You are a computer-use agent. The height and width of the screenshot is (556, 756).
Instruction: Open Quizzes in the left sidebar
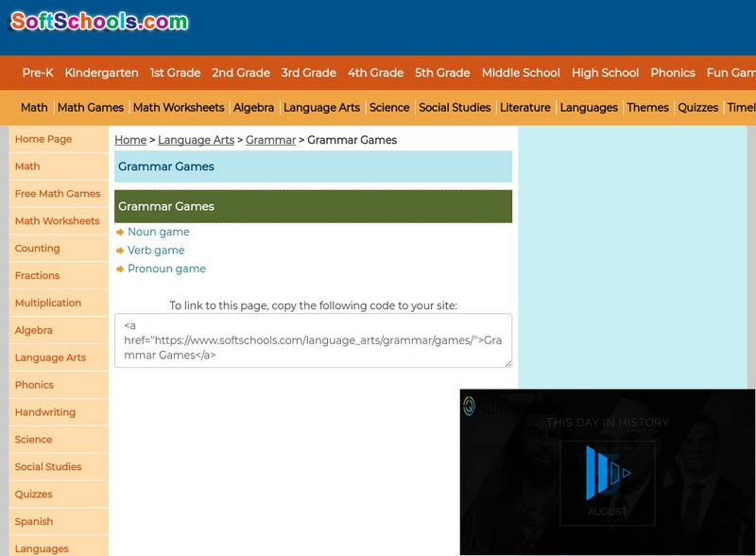point(59,494)
